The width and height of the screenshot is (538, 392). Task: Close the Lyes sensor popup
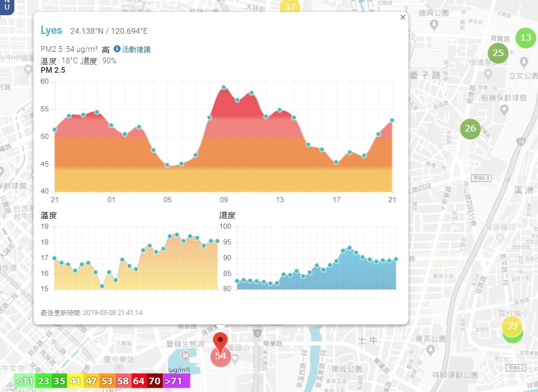click(402, 17)
